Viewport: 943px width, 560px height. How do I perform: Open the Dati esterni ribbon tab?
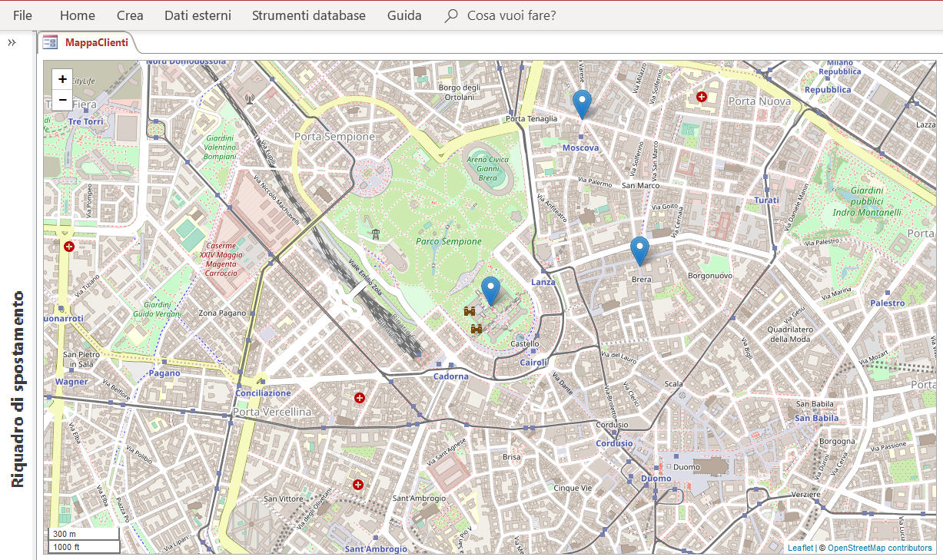198,15
